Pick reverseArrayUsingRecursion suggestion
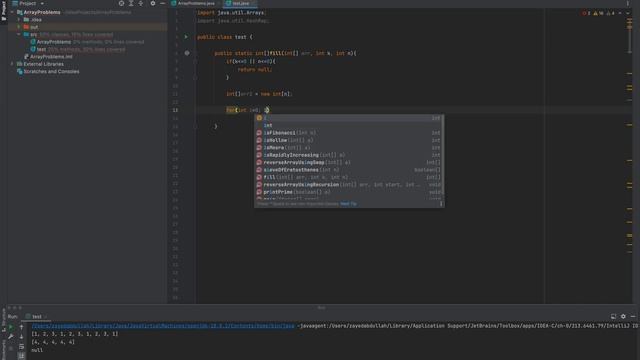This screenshot has height=360, width=640. (x=349, y=184)
